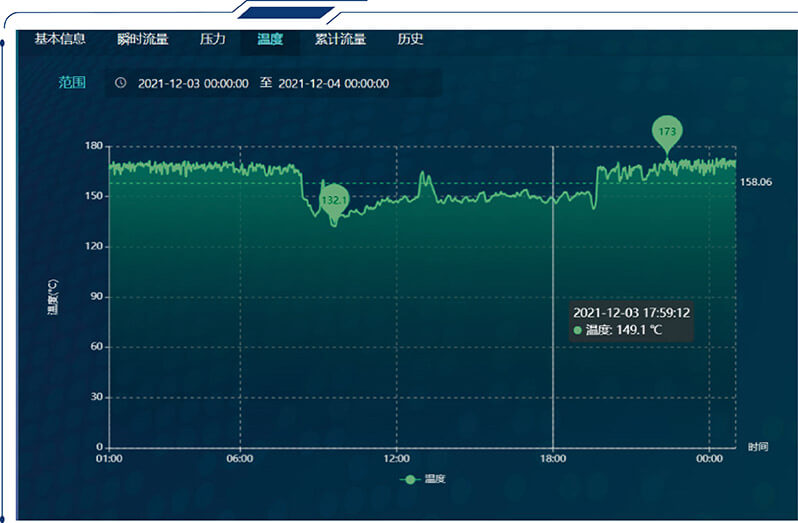Image resolution: width=798 pixels, height=523 pixels.
Task: Open the 累计流量 tab
Action: 340,39
